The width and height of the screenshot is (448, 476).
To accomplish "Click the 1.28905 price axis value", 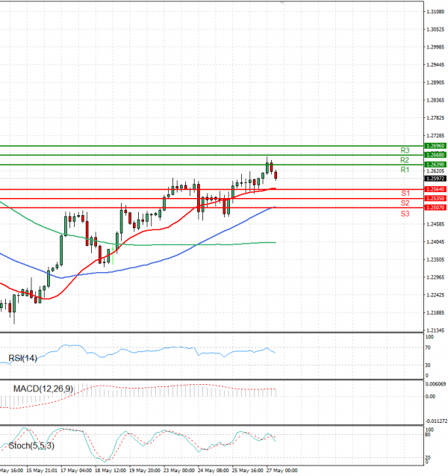I will pyautogui.click(x=435, y=82).
